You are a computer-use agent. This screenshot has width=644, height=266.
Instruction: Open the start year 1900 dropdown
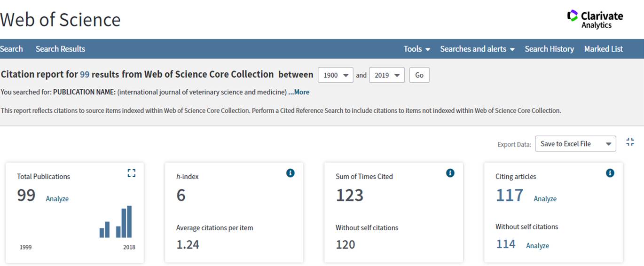click(336, 75)
